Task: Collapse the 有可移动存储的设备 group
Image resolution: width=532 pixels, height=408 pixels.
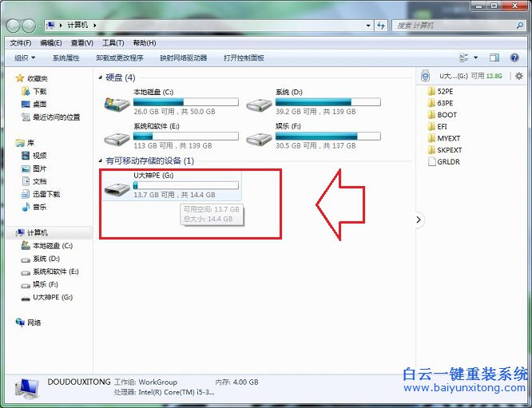Action: (100, 161)
